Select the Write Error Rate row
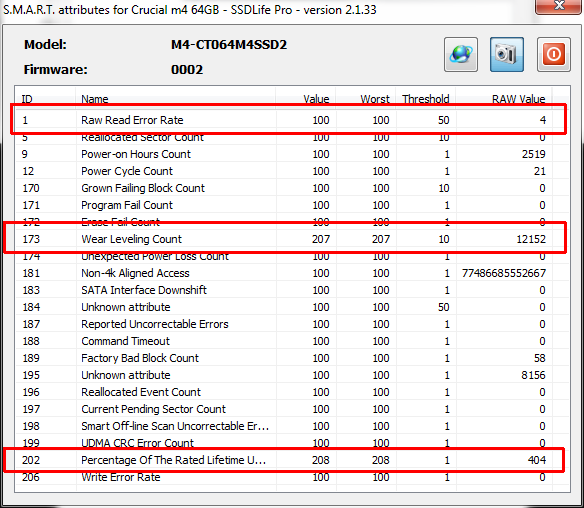The height and width of the screenshot is (508, 584). [292, 477]
